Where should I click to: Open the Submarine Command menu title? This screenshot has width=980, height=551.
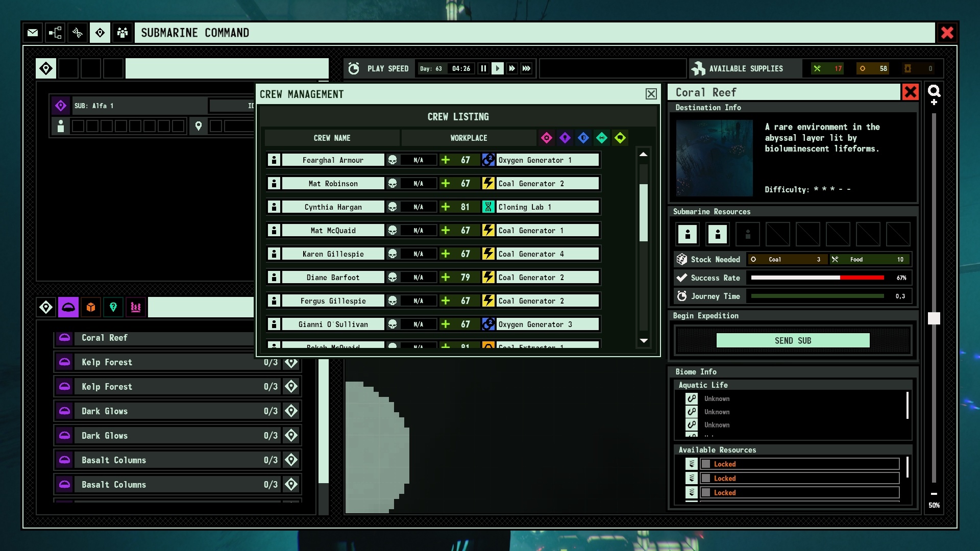(194, 32)
